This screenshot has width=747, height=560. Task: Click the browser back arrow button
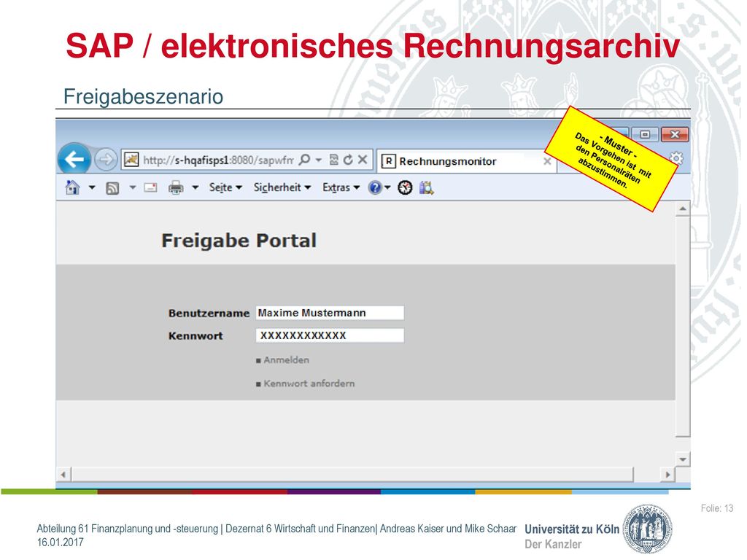(74, 159)
